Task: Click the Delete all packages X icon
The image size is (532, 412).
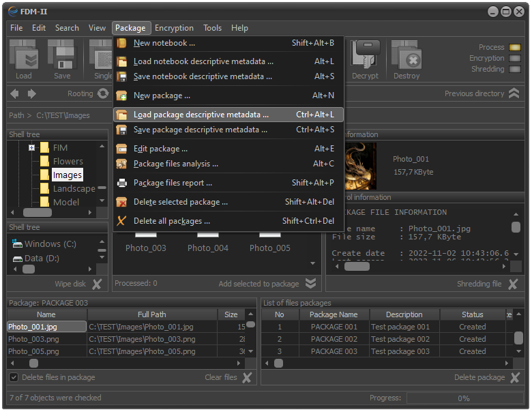Action: [x=121, y=221]
